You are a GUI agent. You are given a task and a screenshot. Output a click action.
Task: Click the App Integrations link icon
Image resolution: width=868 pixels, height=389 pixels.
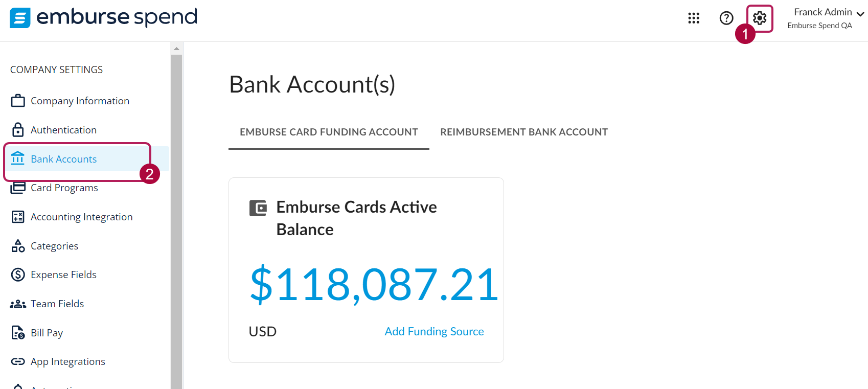click(x=18, y=361)
